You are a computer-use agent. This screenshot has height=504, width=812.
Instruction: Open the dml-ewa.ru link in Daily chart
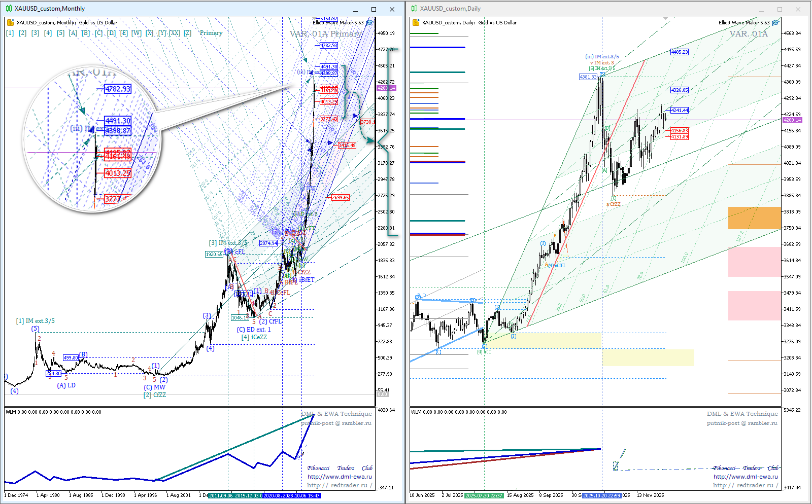point(746,477)
